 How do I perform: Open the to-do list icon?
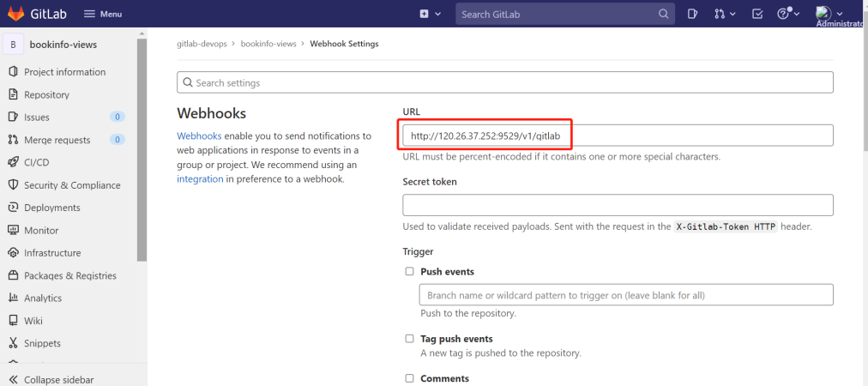[x=758, y=14]
